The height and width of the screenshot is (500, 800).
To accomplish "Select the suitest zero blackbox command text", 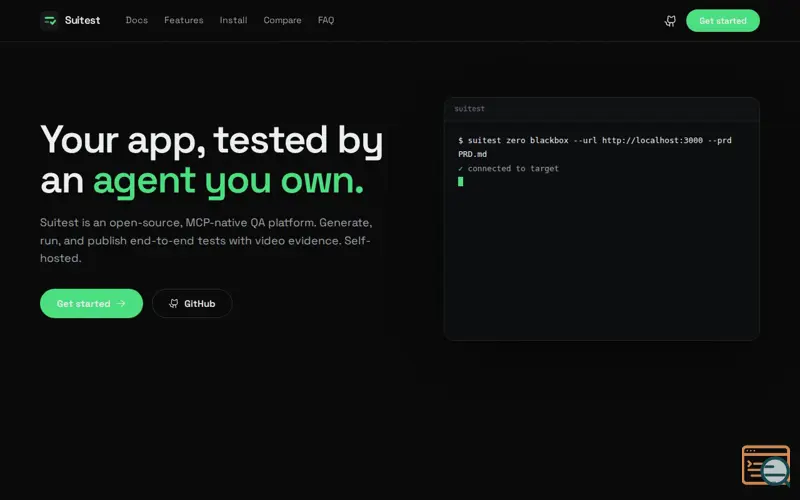I will [595, 147].
